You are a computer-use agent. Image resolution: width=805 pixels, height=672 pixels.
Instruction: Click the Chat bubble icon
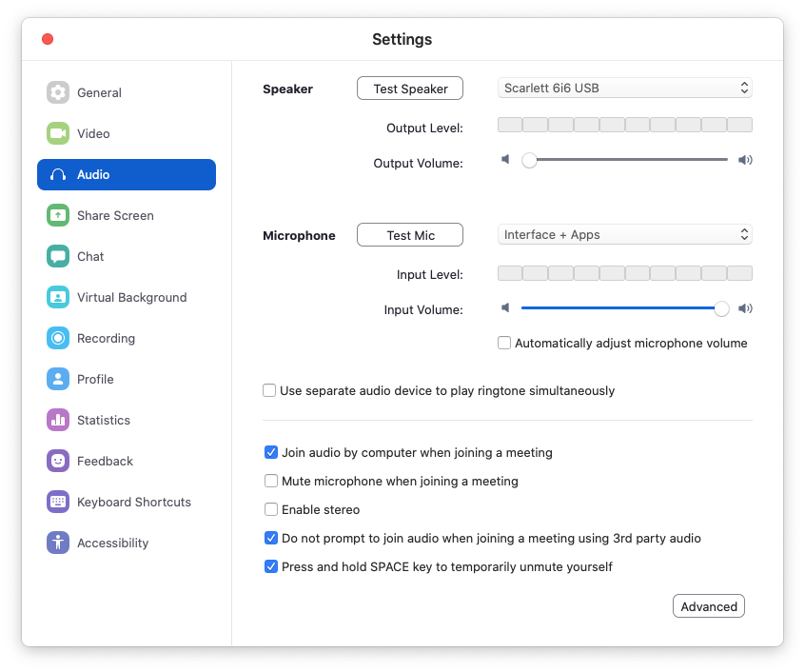click(x=58, y=256)
